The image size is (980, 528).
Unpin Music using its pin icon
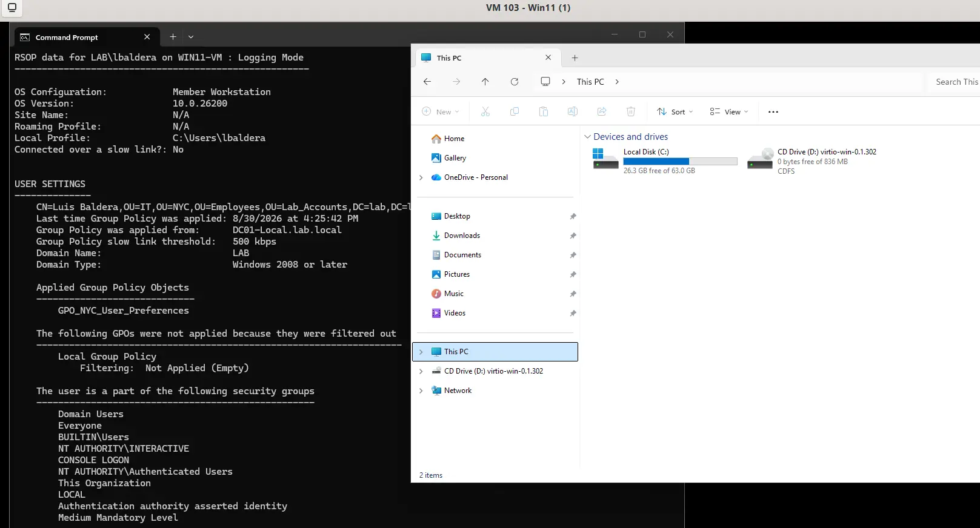(573, 294)
